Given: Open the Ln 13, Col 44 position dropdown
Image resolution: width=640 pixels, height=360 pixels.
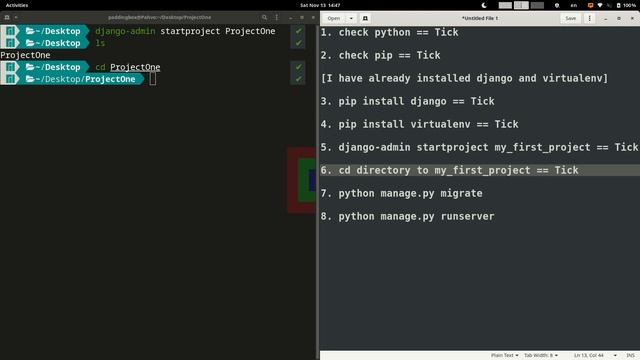Looking at the screenshot, I should (596, 356).
